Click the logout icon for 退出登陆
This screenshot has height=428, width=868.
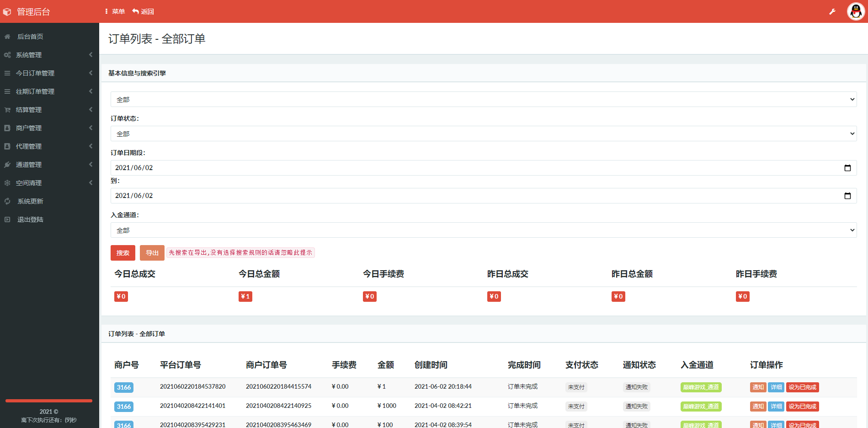7,219
